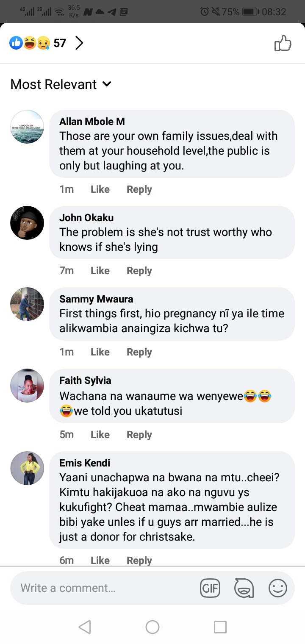Image resolution: width=305 pixels, height=644 pixels.
Task: Reply to Emis Kendi's comment
Action: tap(139, 560)
